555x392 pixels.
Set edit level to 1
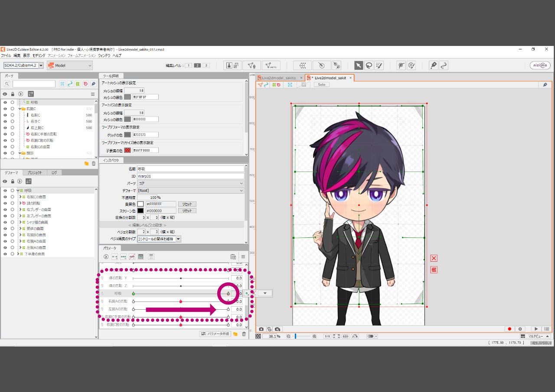189,65
